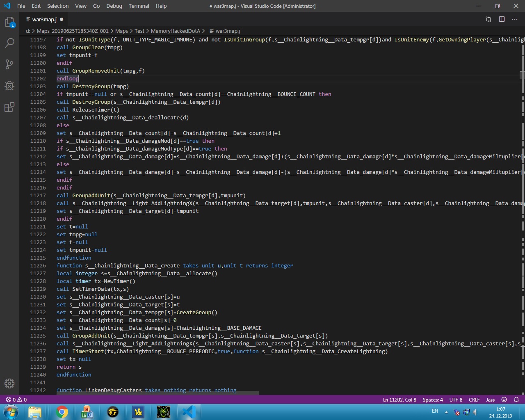This screenshot has width=525, height=420.
Task: Select language mode Jass
Action: tap(490, 399)
